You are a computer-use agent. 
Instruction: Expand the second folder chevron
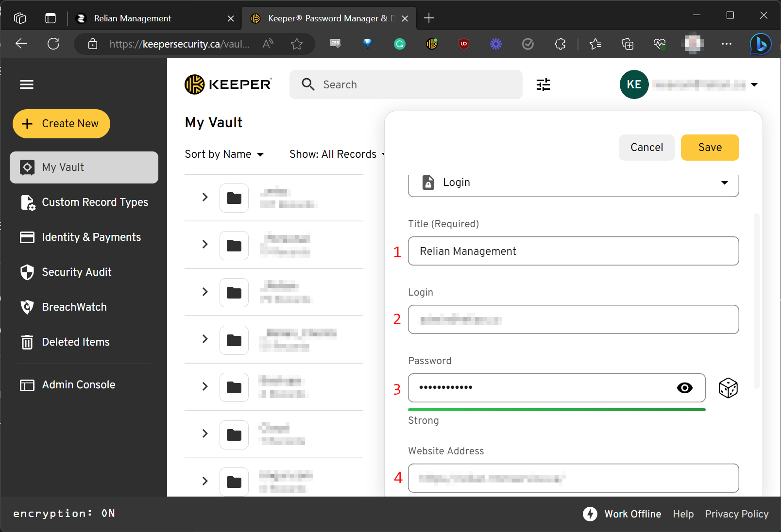[205, 244]
